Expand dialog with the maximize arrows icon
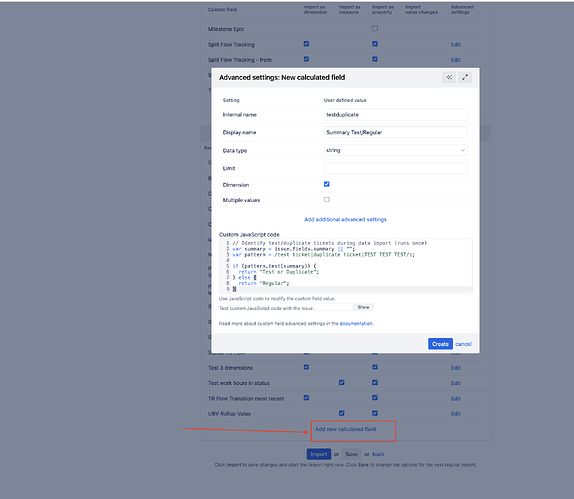 465,77
